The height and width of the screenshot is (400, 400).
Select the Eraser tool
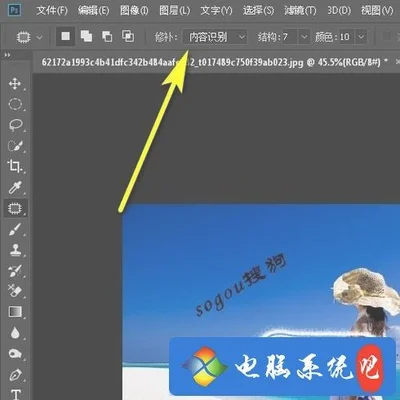click(15, 291)
